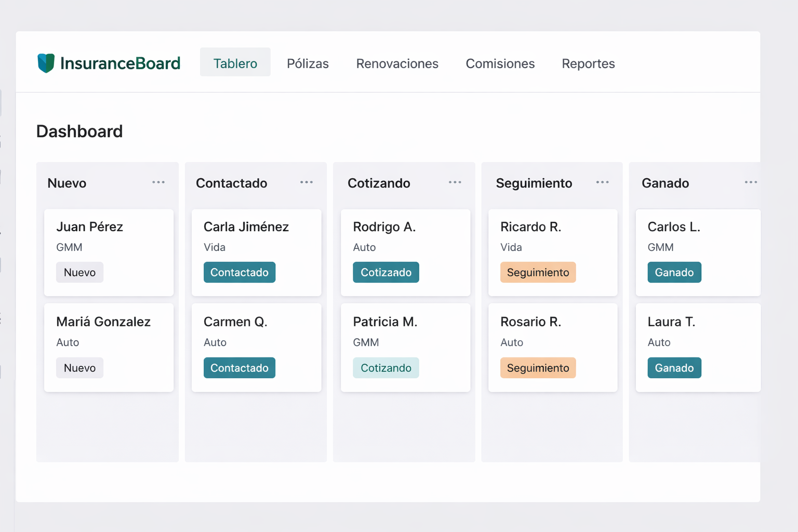Viewport: 798px width, 532px height.
Task: Switch to the Pólizas tab
Action: click(x=308, y=63)
